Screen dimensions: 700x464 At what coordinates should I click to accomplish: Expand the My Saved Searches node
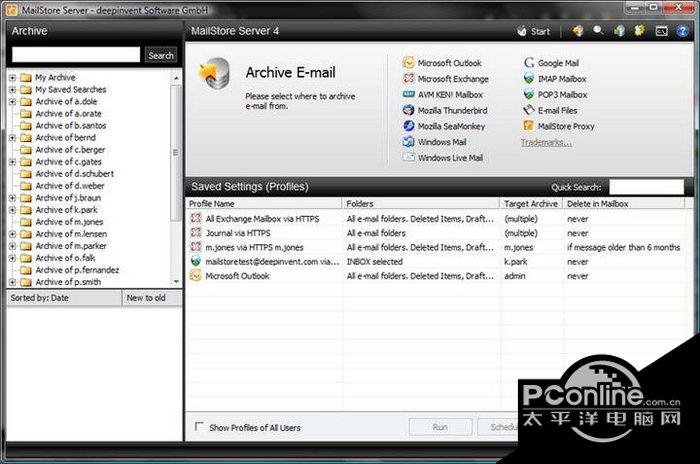coord(12,90)
